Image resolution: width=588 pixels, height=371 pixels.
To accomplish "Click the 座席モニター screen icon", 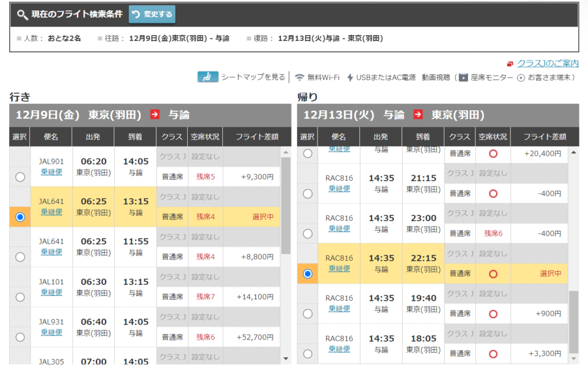I will (x=463, y=78).
